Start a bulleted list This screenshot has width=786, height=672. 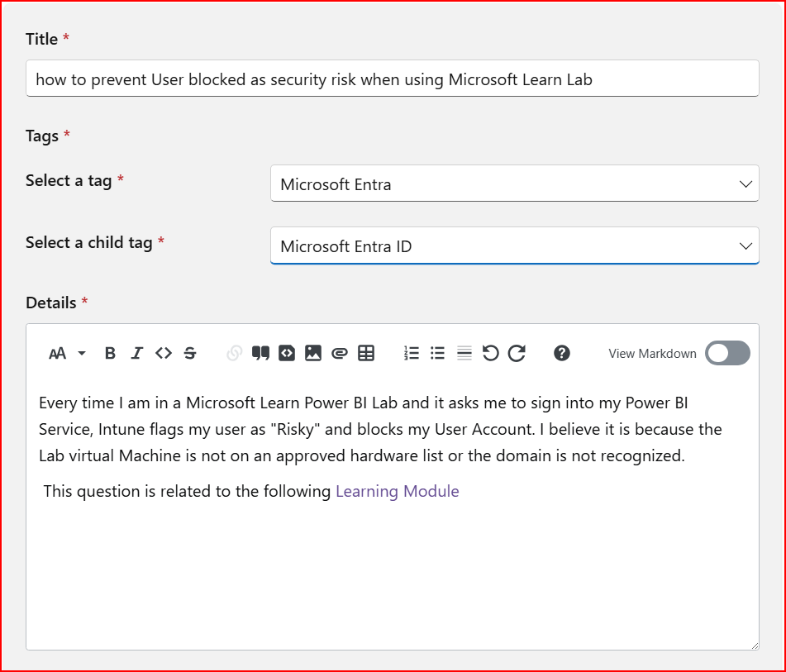coord(437,354)
